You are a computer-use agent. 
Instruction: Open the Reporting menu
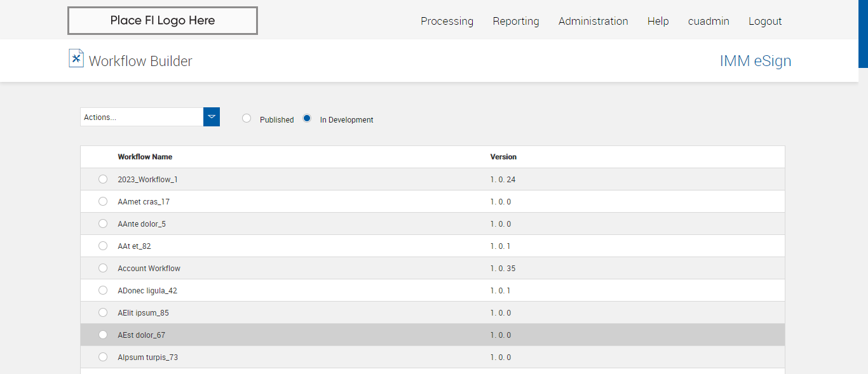click(x=516, y=21)
